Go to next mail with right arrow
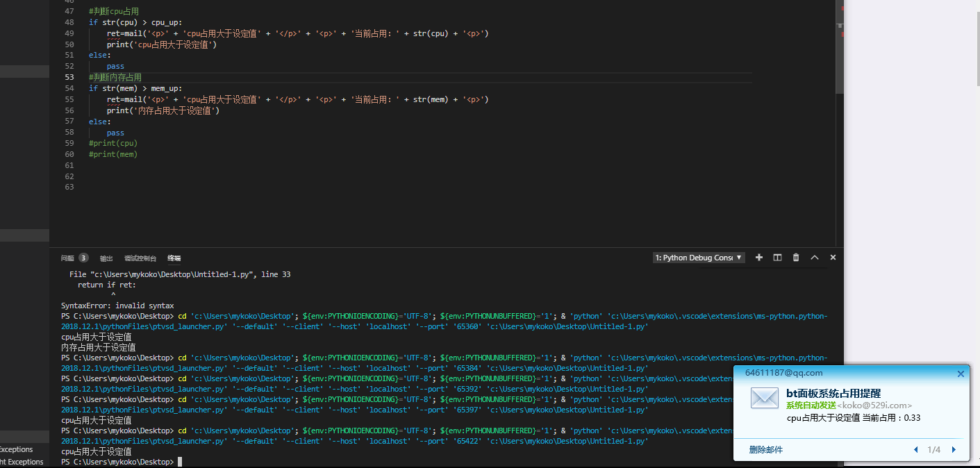This screenshot has width=980, height=468. click(x=954, y=450)
